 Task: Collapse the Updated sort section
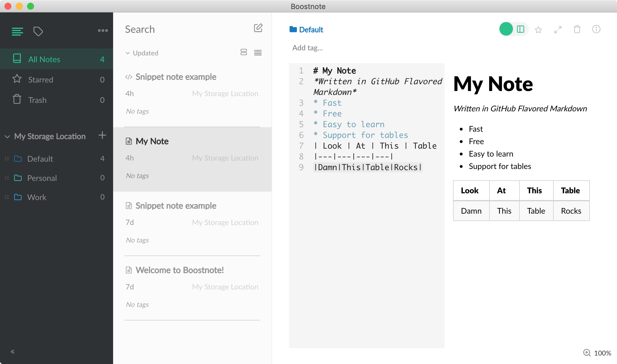(128, 53)
